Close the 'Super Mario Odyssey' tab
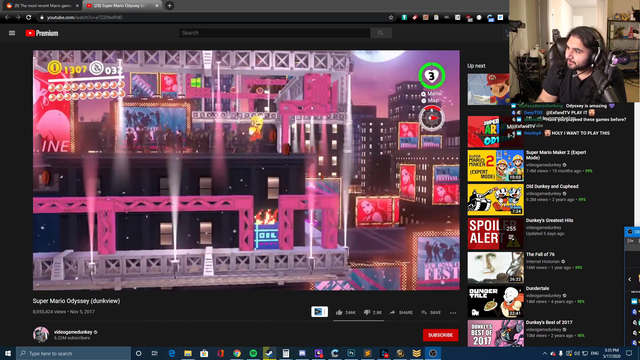This screenshot has width=640, height=360. [157, 6]
